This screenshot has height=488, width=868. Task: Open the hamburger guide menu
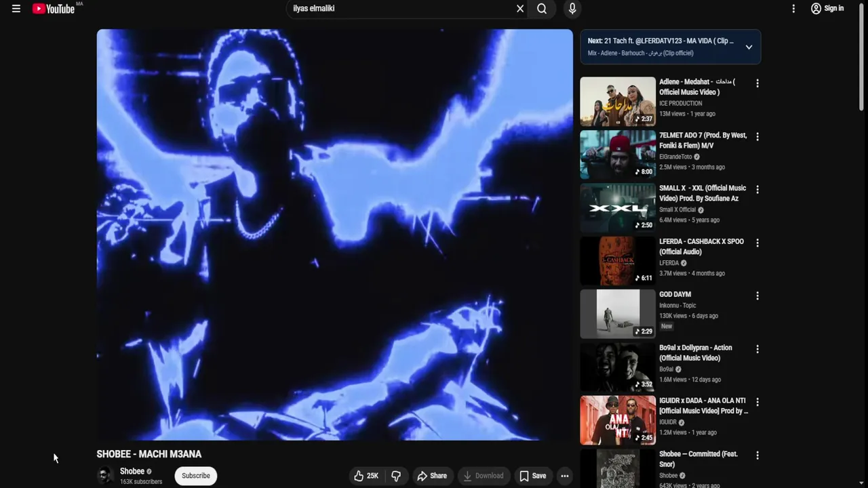(x=16, y=9)
